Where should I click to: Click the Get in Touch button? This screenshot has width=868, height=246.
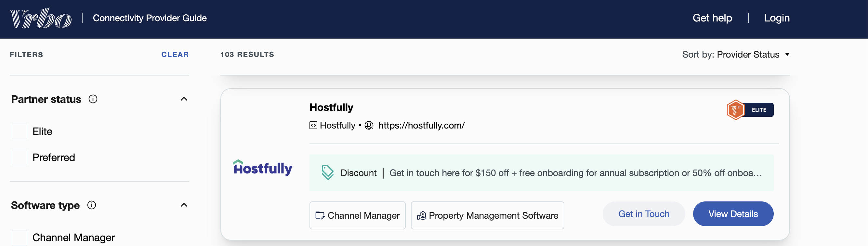pos(644,213)
